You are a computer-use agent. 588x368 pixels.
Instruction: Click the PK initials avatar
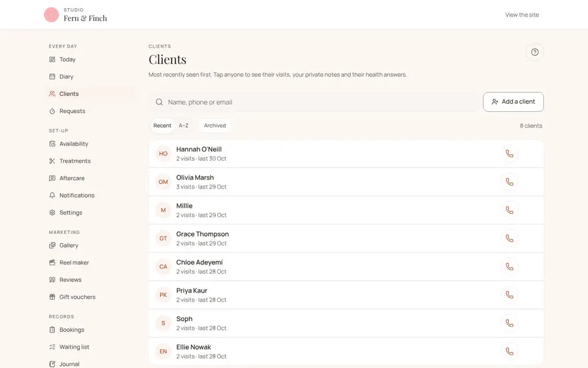click(x=163, y=295)
